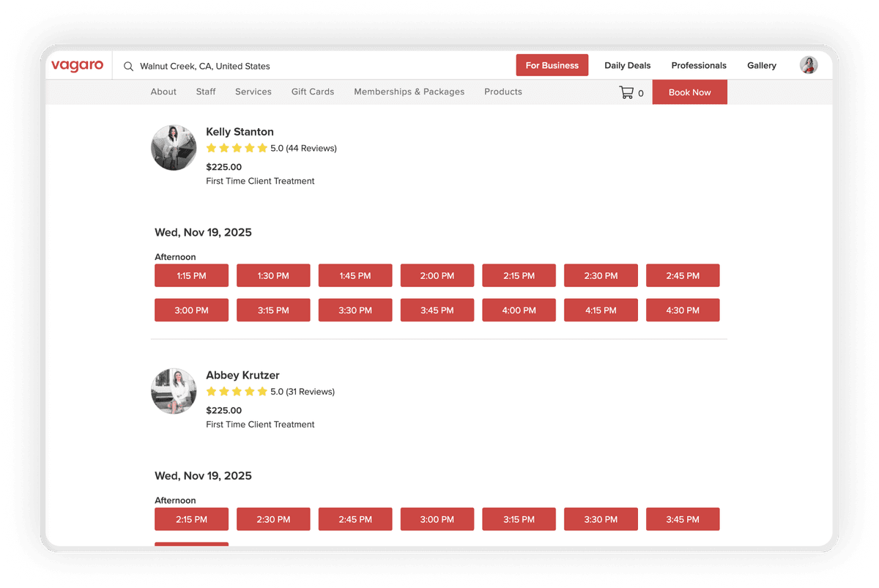Screen dimensions: 879x588
Task: Click Kelly Stanton's profile photo
Action: point(174,147)
